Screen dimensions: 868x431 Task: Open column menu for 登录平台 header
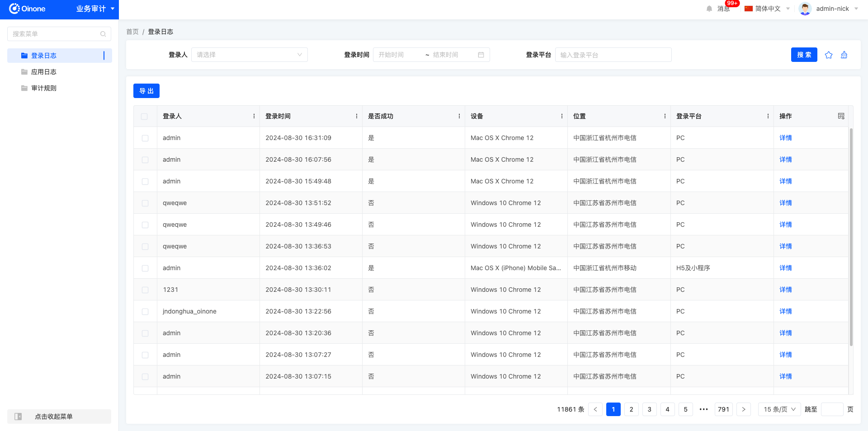(x=768, y=116)
